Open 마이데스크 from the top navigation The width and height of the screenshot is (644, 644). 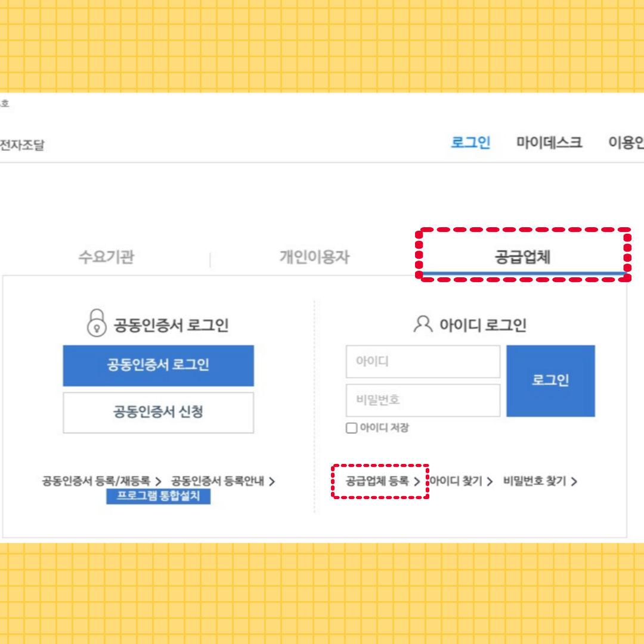[549, 143]
